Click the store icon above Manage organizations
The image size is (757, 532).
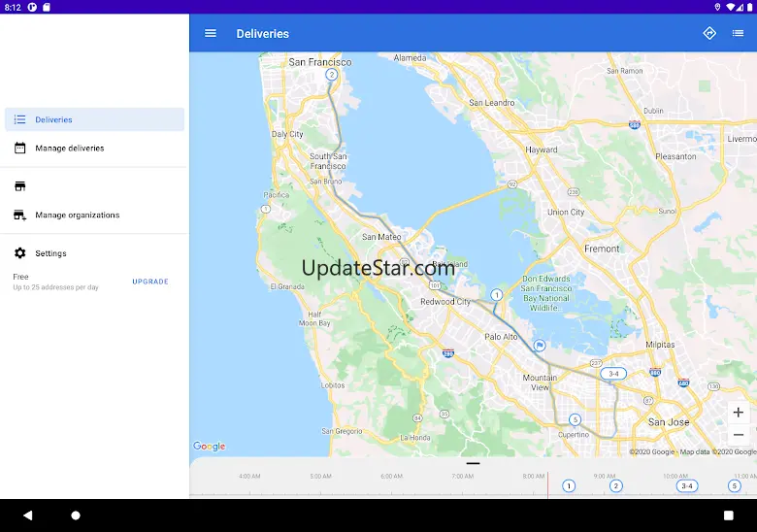19,186
